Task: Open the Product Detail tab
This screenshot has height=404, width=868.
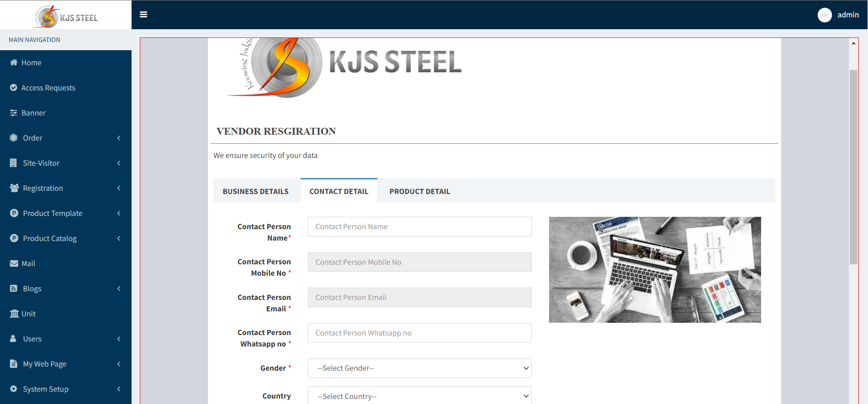Action: 420,191
